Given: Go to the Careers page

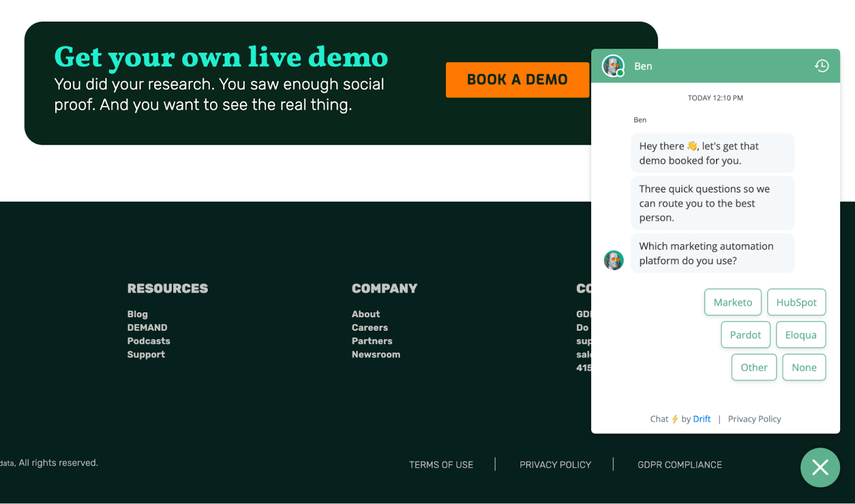Looking at the screenshot, I should [369, 327].
